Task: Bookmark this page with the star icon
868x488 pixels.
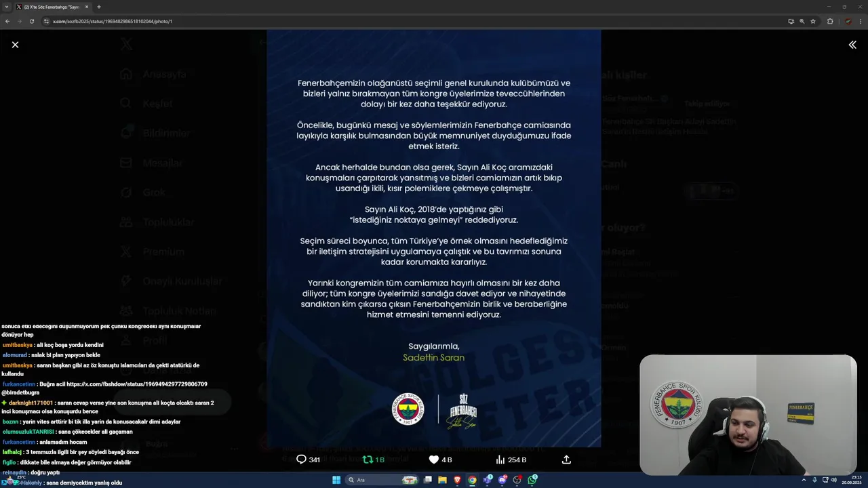Action: (x=813, y=21)
